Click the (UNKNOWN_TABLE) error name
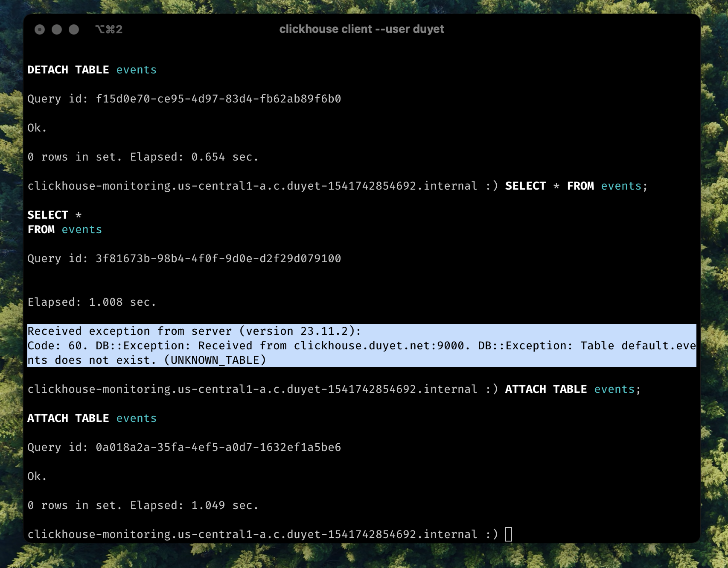This screenshot has height=568, width=728. pos(215,360)
